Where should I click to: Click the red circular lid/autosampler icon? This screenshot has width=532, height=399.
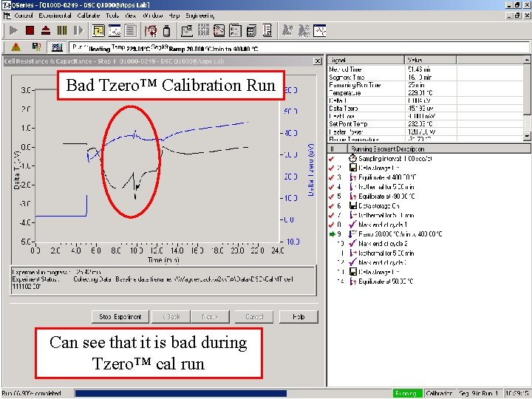pos(151,30)
